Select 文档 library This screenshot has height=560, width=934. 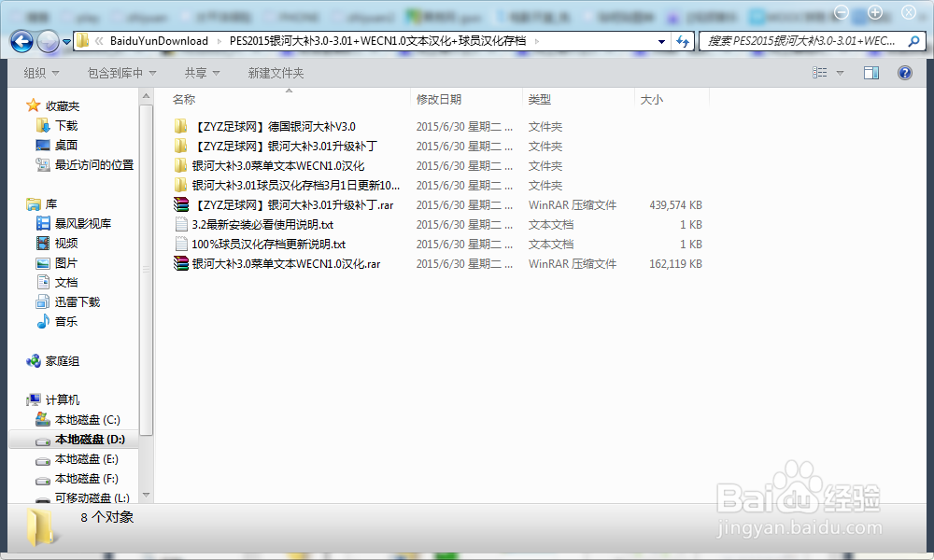(66, 282)
